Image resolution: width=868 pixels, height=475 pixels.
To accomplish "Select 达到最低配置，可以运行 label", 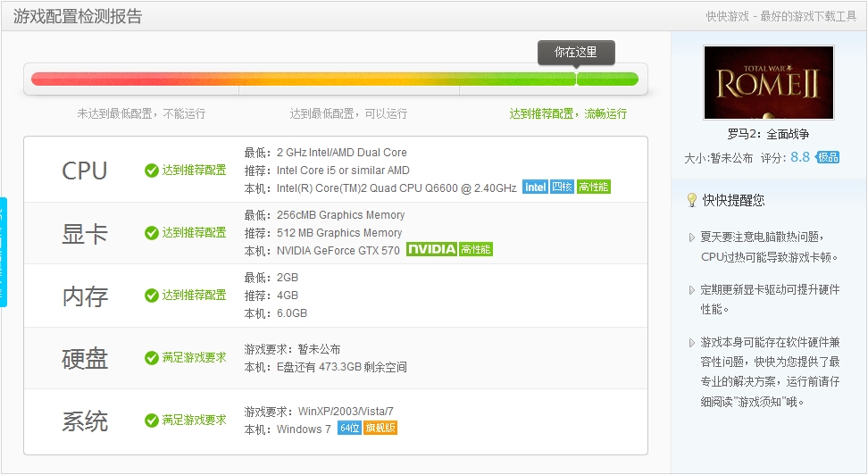I will coord(349,114).
